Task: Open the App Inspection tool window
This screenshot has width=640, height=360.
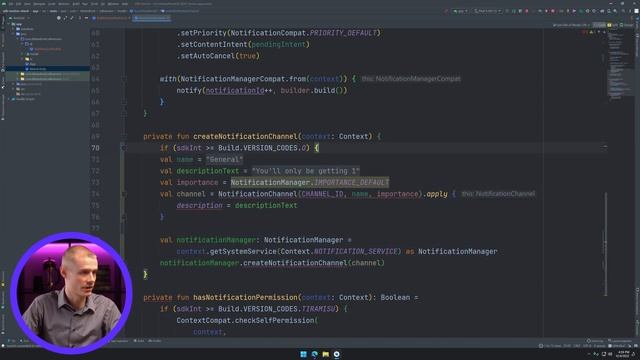Action: (x=118, y=340)
